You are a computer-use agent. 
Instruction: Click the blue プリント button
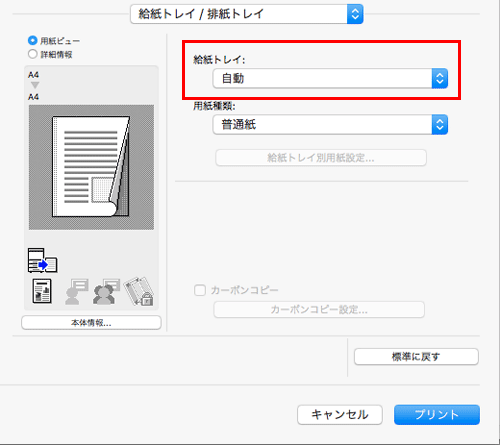(x=437, y=415)
